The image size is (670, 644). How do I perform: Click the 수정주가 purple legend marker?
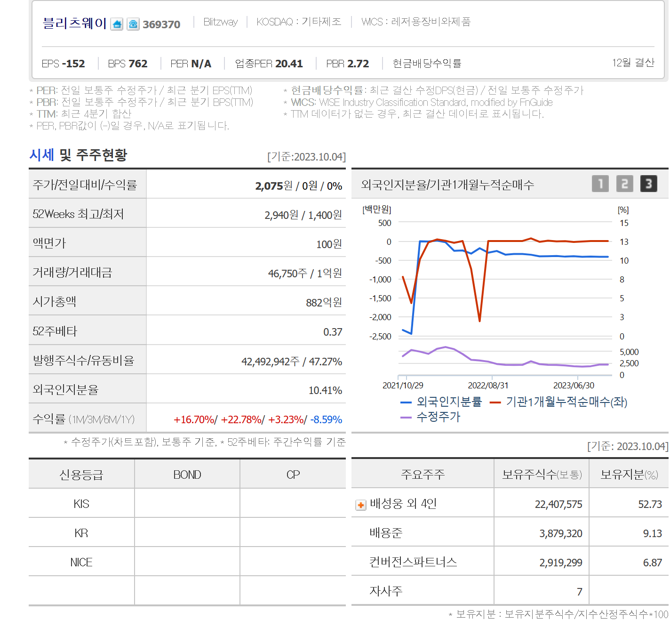click(x=406, y=418)
